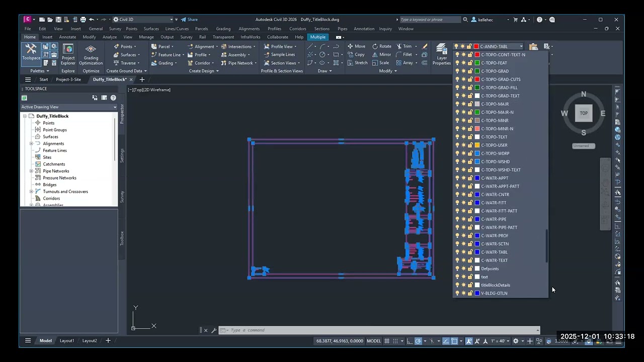Select the Mirror tool

381,54
